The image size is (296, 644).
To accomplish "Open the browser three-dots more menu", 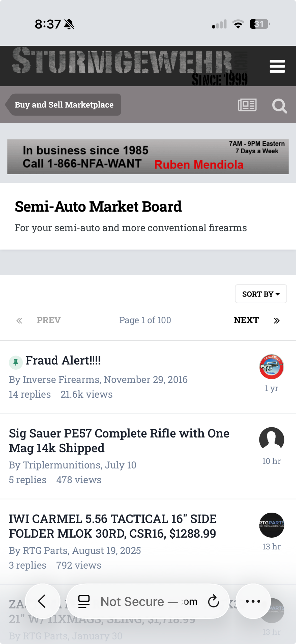I will (253, 601).
